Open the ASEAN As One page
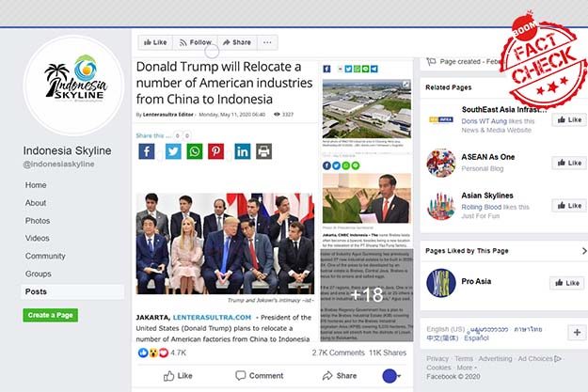The width and height of the screenshot is (588, 392). 488,157
